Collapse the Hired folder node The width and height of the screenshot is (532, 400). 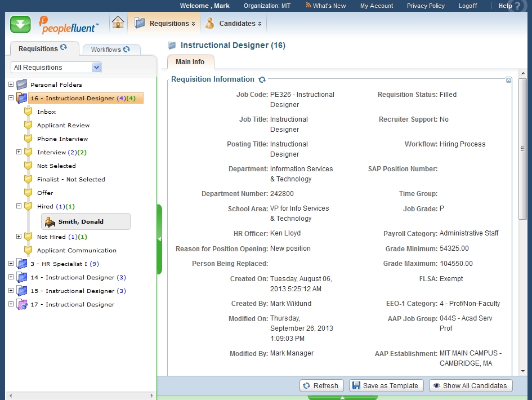pos(19,206)
